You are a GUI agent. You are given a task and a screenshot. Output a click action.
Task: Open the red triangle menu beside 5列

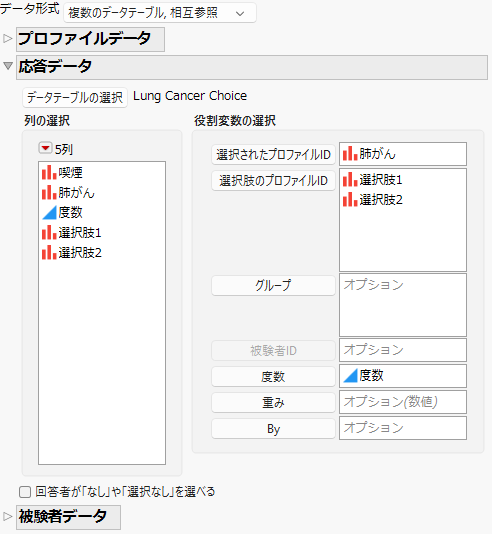pyautogui.click(x=45, y=148)
